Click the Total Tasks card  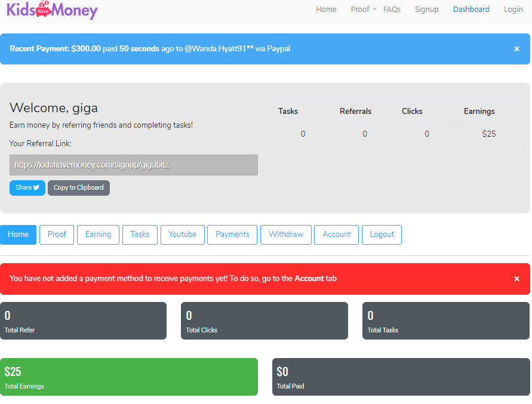[446, 321]
